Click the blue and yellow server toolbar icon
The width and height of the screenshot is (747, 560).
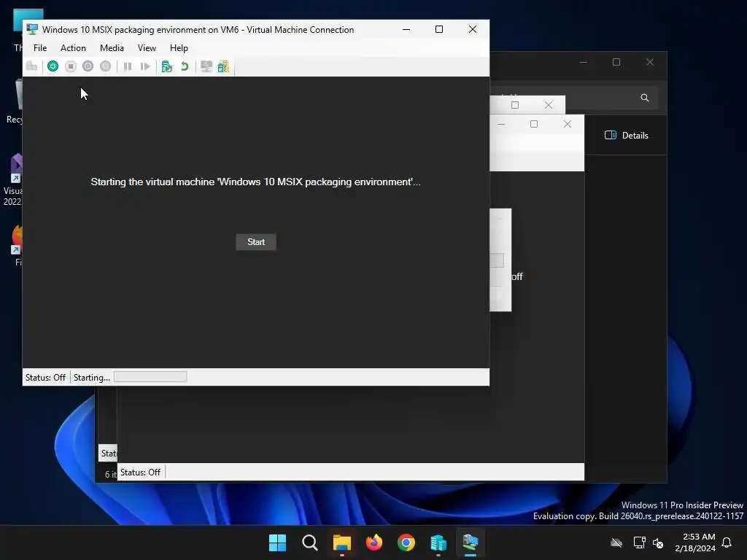[223, 66]
